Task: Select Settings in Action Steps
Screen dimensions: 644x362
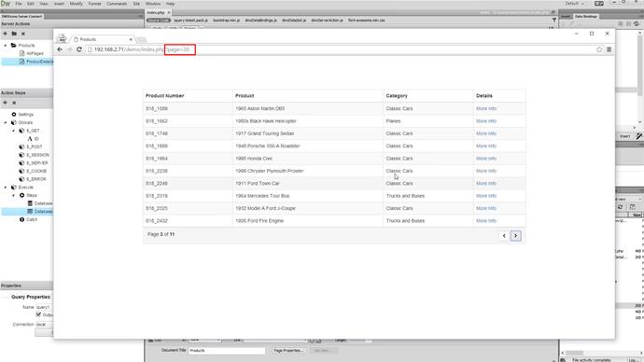Action: 22,115
